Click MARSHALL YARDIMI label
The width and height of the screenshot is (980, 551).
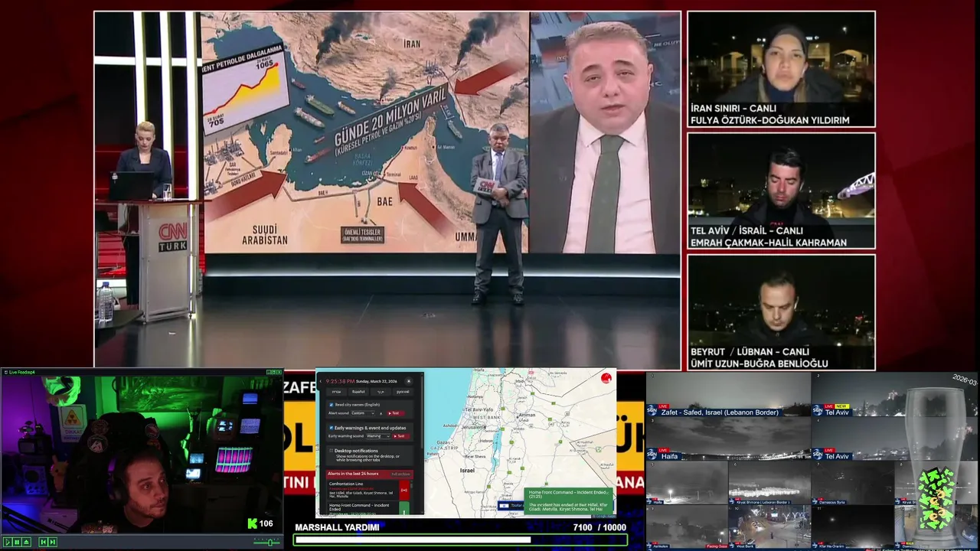click(337, 527)
